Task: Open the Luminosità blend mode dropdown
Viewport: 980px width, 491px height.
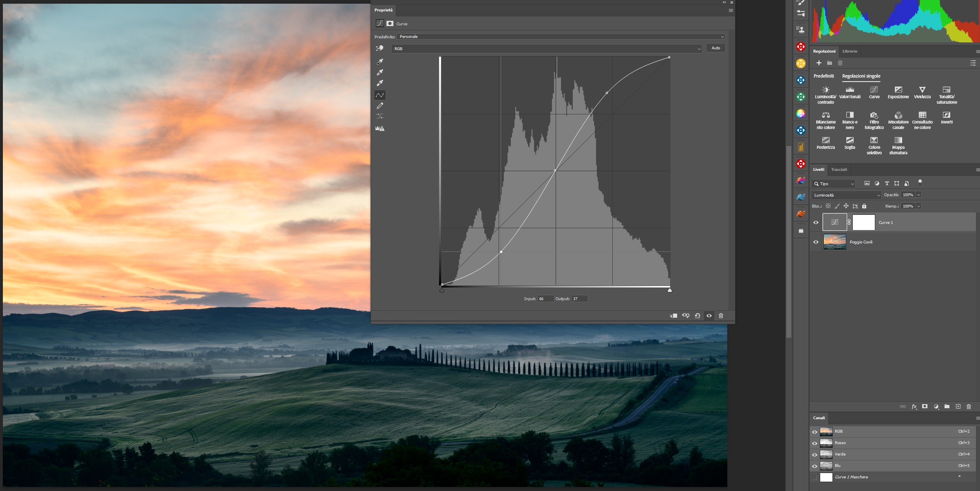Action: tap(846, 195)
